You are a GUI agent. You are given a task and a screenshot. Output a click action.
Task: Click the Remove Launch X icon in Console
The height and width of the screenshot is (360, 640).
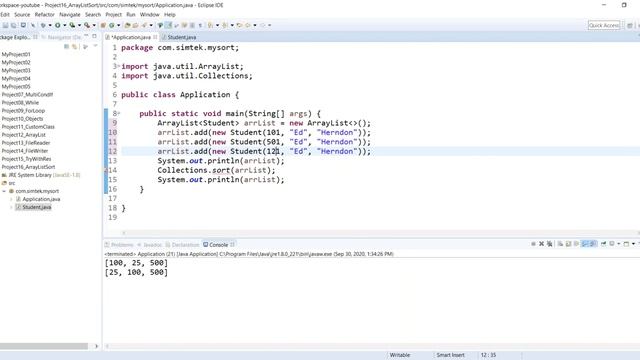pos(542,244)
